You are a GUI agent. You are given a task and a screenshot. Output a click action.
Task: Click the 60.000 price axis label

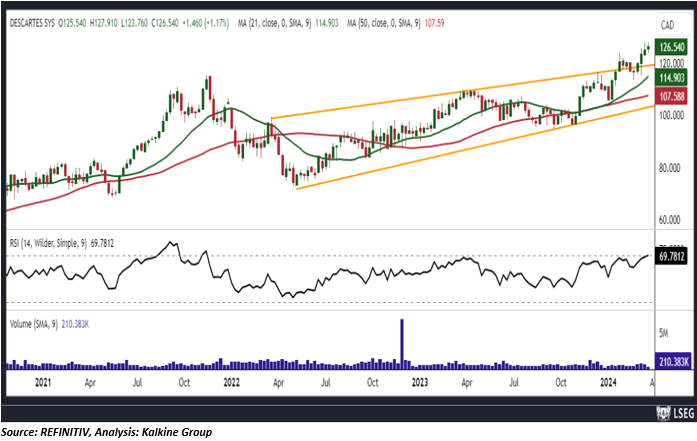click(x=670, y=220)
